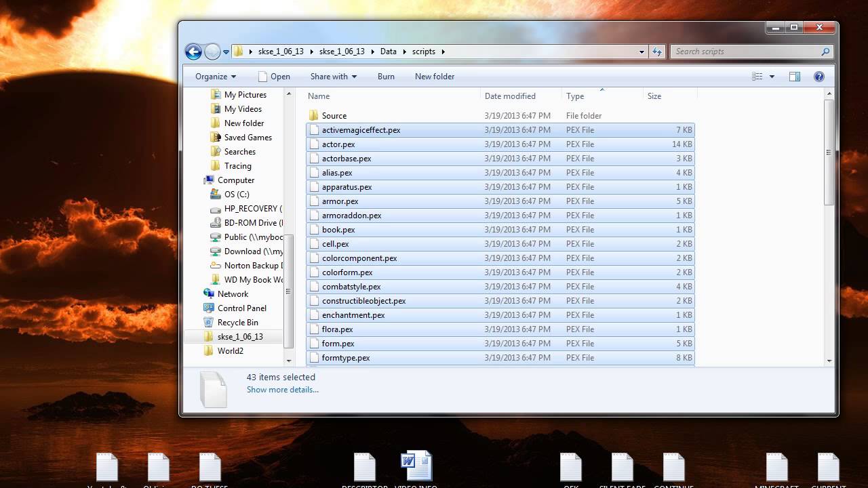
Task: Toggle the preview pane button
Action: [795, 77]
